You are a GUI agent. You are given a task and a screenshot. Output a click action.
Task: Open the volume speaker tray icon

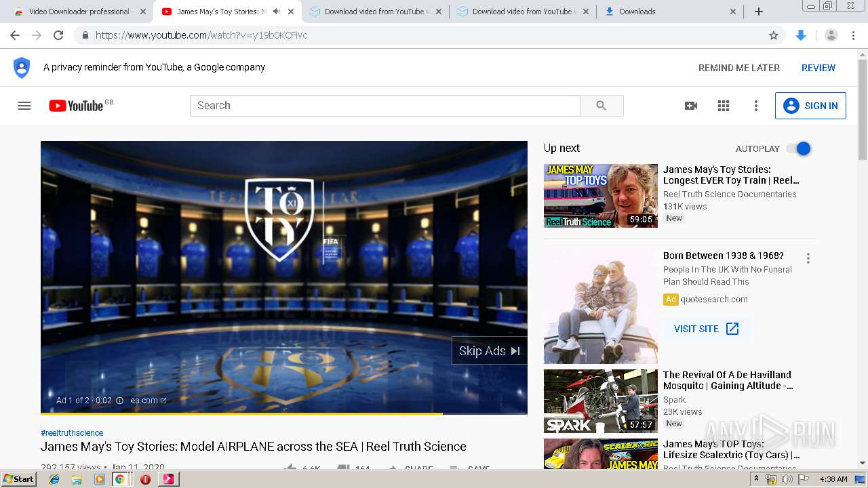pyautogui.click(x=787, y=479)
